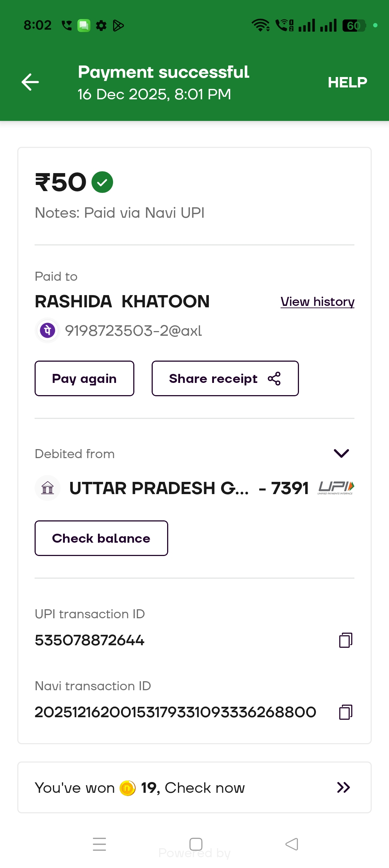
Task: Tap the Android home button
Action: point(196,844)
